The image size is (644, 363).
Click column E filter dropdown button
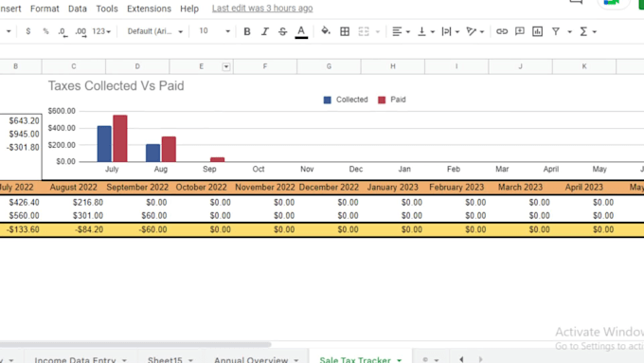click(226, 66)
